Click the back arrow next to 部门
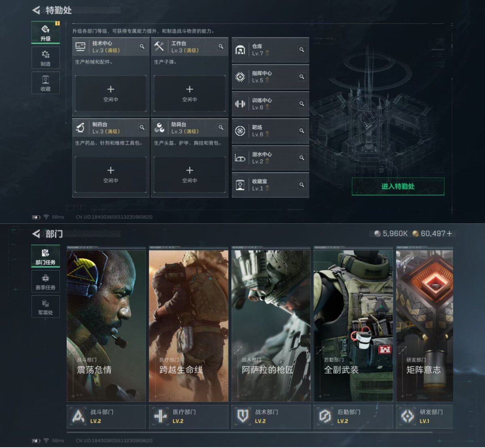 coord(36,233)
